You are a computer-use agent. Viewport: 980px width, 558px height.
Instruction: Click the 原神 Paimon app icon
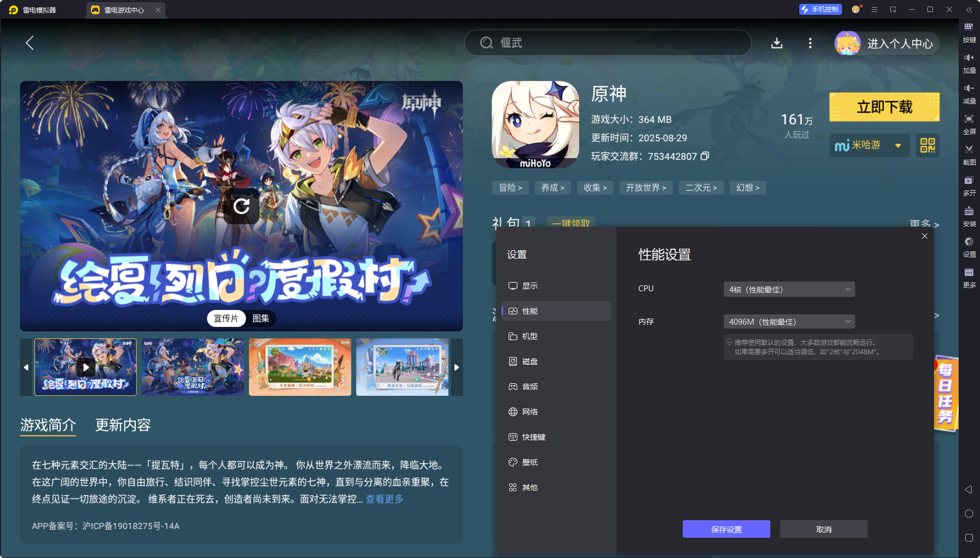pos(535,124)
